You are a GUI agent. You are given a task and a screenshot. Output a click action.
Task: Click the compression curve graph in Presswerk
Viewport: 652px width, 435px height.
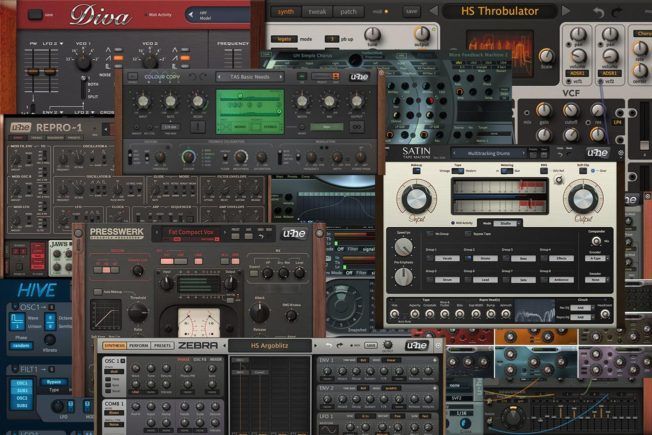point(106,316)
